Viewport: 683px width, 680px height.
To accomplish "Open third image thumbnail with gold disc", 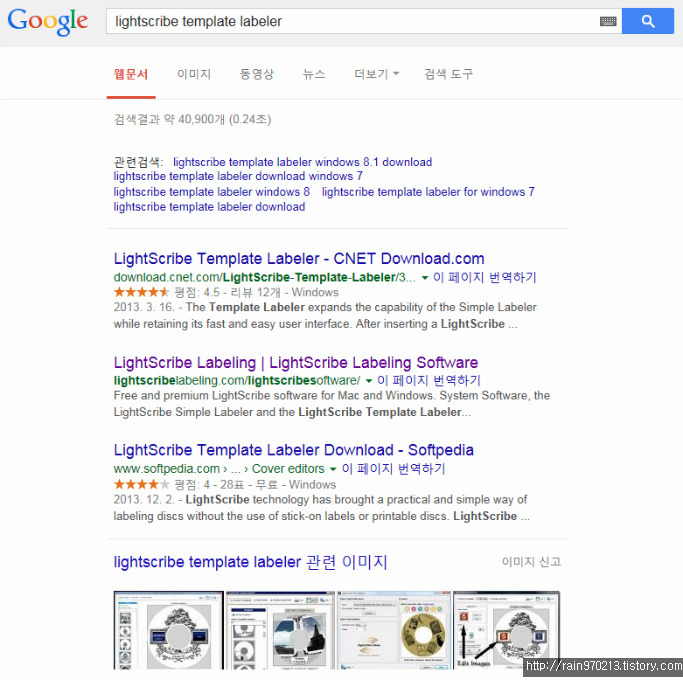I will [394, 630].
